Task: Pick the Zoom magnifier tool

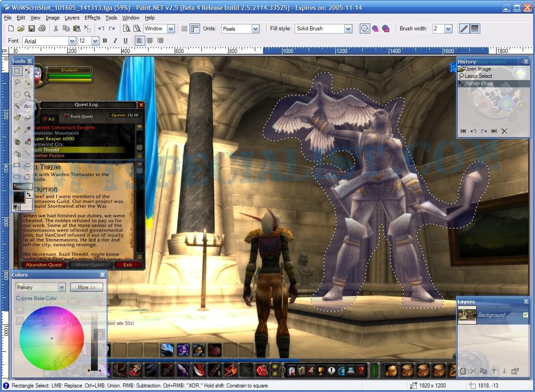Action: click(x=28, y=95)
